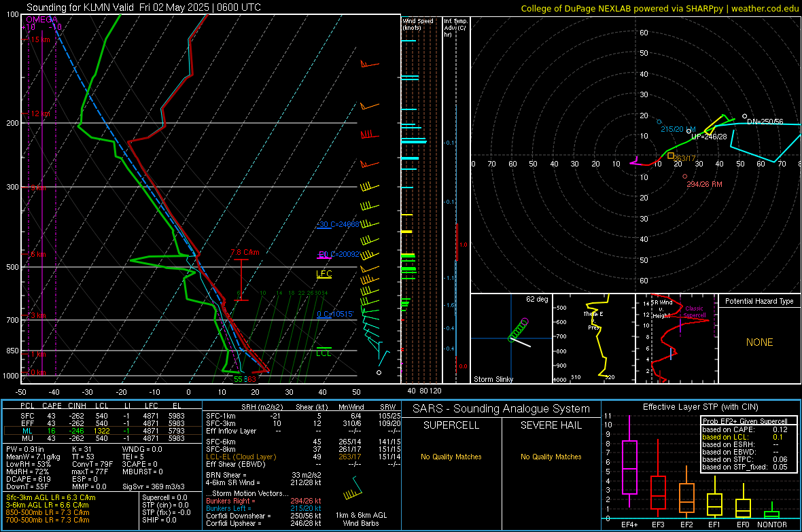
Task: Click No Quality Matches under SEVERE HAIL
Action: pos(551,457)
